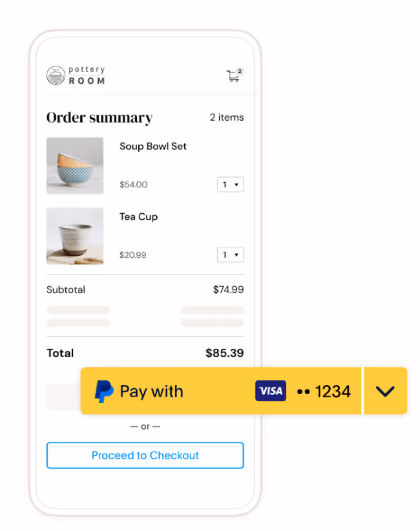Select the Tea Cup product name

[x=138, y=216]
